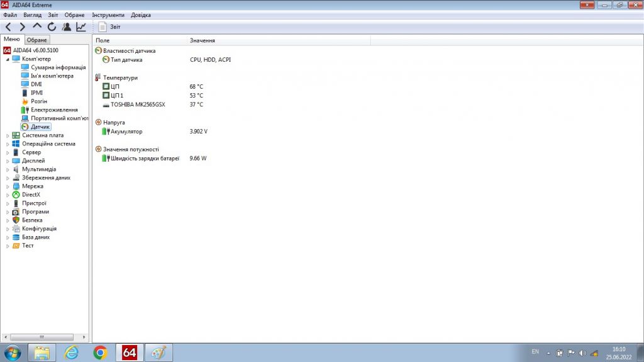This screenshot has width=644, height=362.
Task: Click the База даних database icon
Action: pos(16,237)
